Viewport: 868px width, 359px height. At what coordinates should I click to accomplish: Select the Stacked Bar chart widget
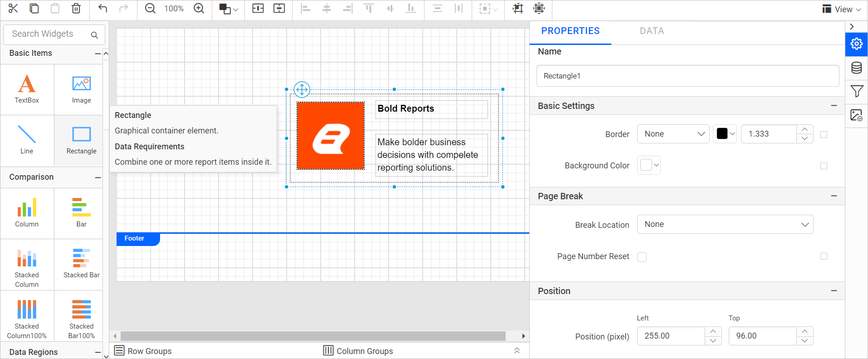coord(82,265)
